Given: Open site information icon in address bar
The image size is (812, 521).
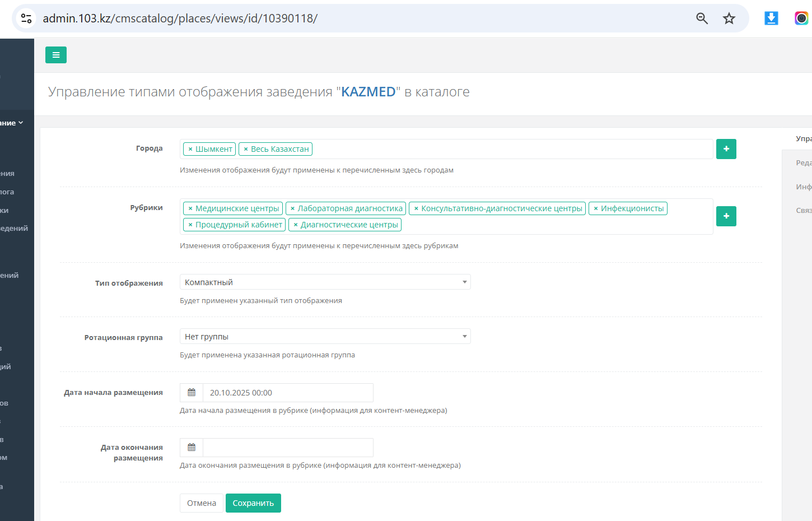Looking at the screenshot, I should coord(26,18).
